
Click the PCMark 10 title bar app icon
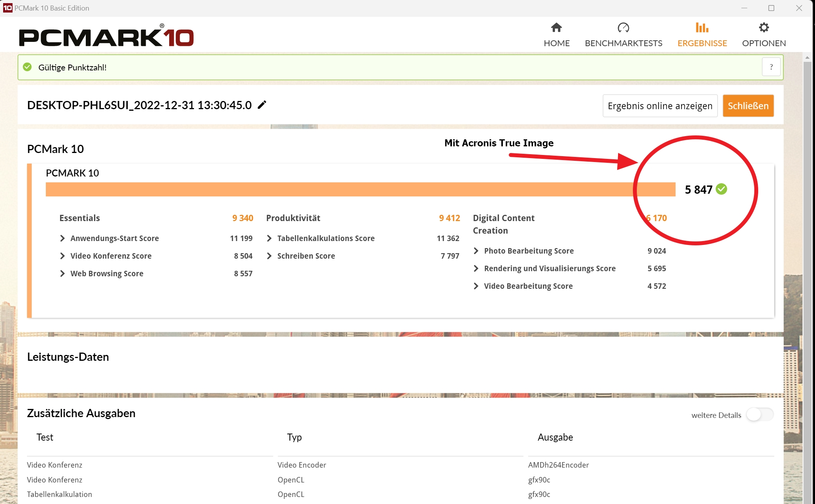click(7, 8)
